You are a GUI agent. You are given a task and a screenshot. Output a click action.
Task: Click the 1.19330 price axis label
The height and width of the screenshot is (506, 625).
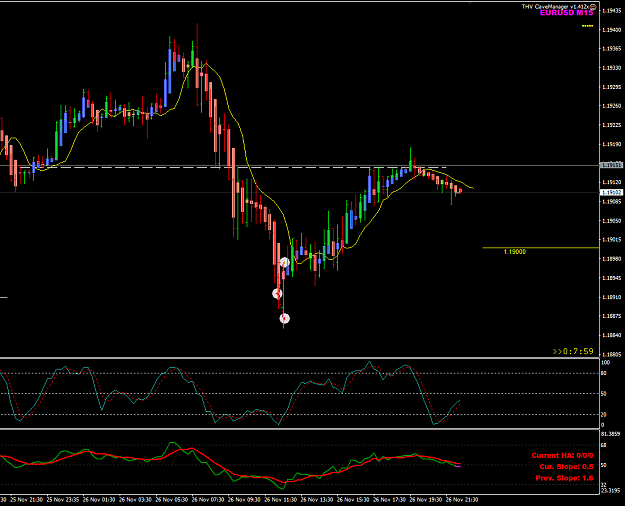[611, 68]
